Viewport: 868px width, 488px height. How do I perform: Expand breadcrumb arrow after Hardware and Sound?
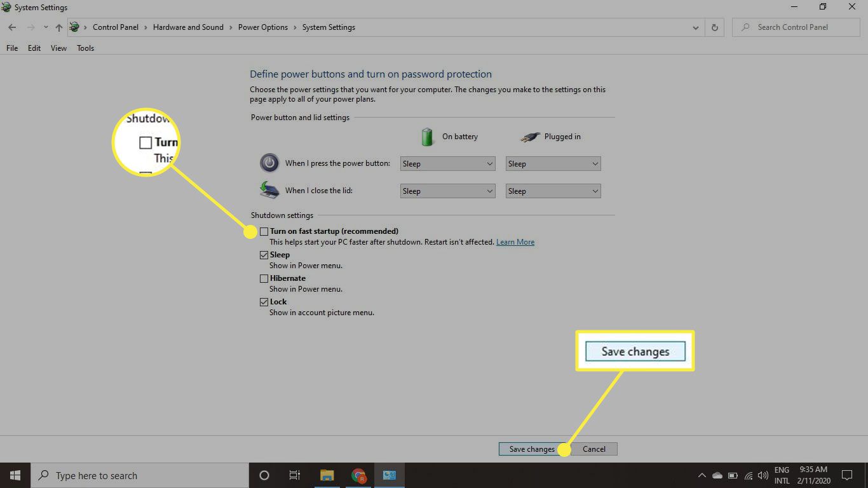[231, 27]
